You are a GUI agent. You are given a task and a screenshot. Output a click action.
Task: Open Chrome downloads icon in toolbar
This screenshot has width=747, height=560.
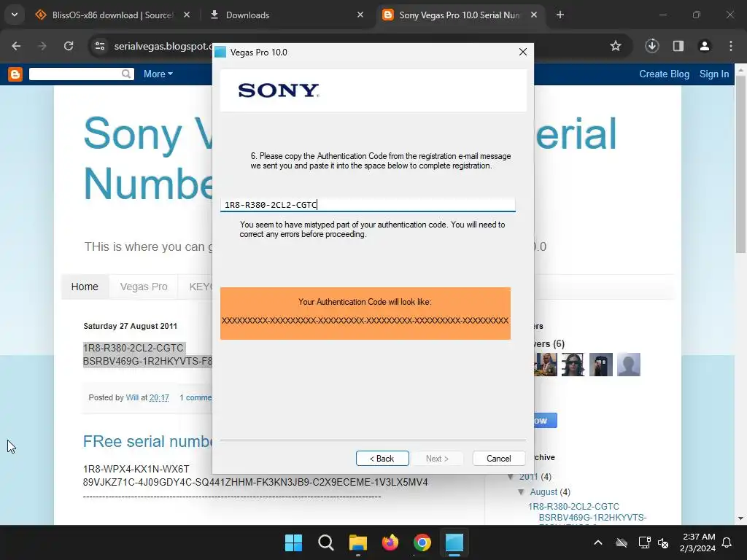click(651, 46)
